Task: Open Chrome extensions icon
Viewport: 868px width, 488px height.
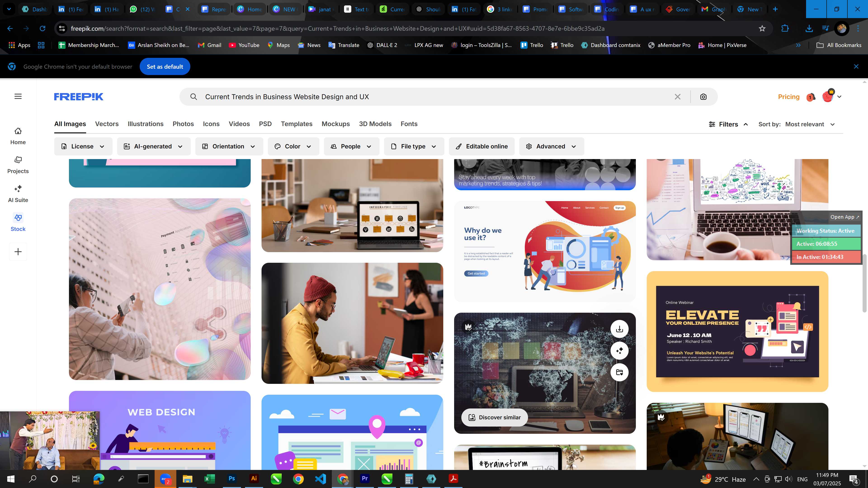Action: click(785, 29)
